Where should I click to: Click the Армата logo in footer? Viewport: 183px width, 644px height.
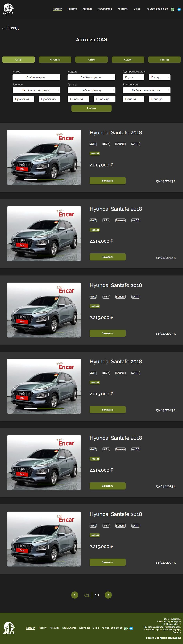coord(9,628)
